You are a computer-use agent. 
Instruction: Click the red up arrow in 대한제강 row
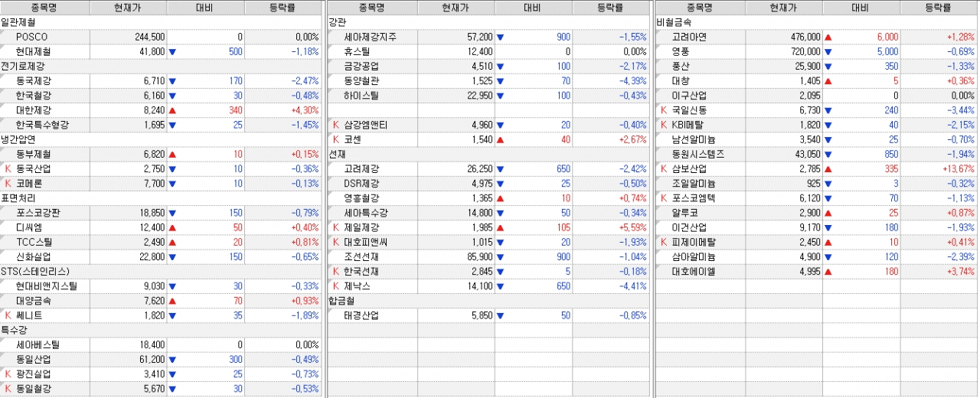[x=172, y=110]
